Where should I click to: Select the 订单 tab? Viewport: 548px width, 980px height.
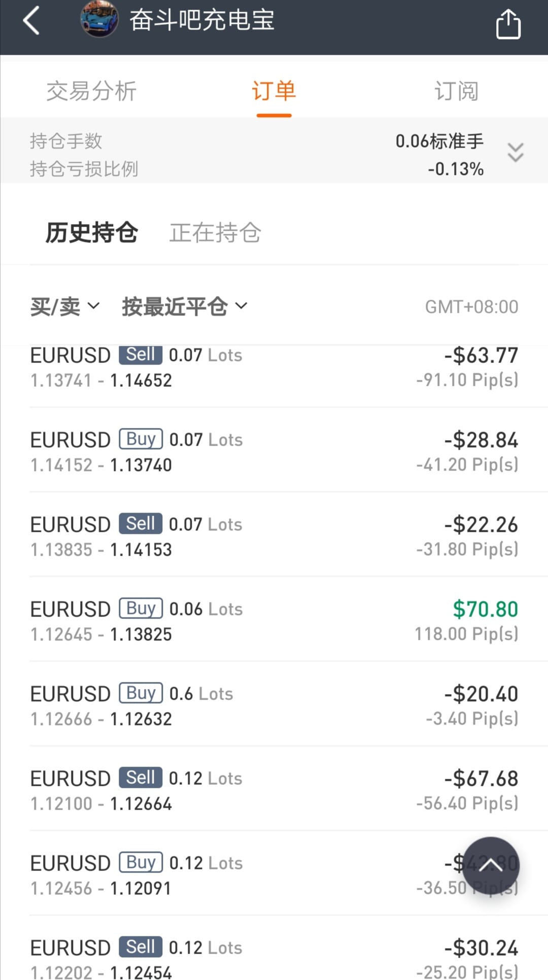tap(273, 91)
